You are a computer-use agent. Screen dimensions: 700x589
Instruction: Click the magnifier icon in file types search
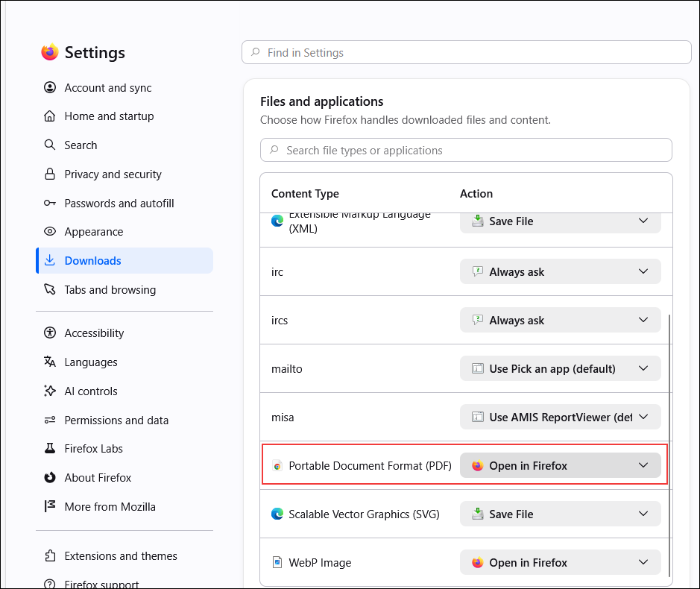point(274,150)
